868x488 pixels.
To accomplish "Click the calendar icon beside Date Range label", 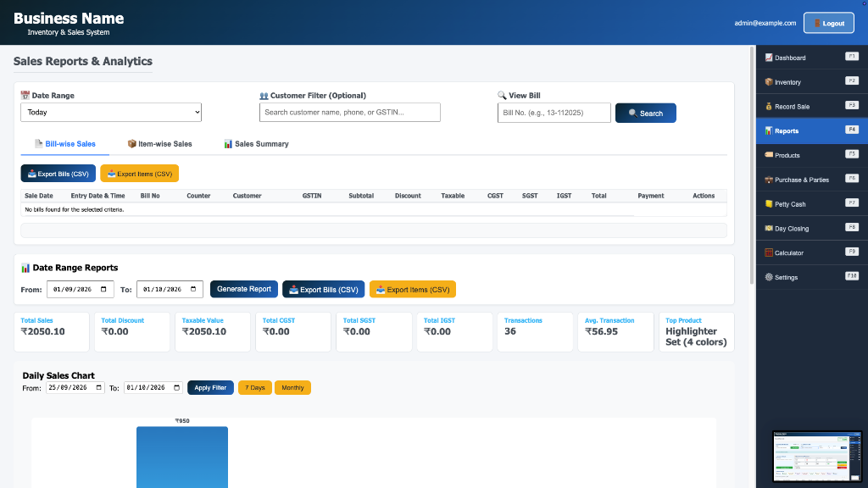I will coord(25,95).
